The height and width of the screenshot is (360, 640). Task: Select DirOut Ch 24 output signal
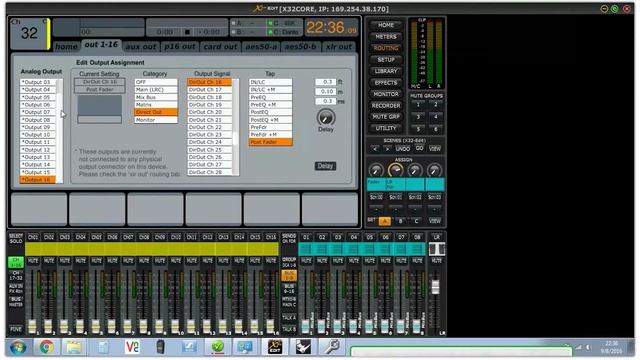tap(210, 142)
